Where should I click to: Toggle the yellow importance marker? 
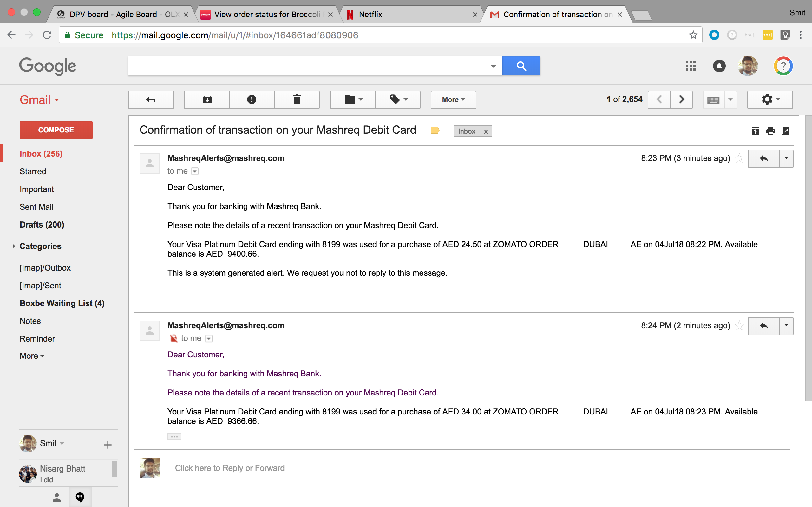[435, 130]
